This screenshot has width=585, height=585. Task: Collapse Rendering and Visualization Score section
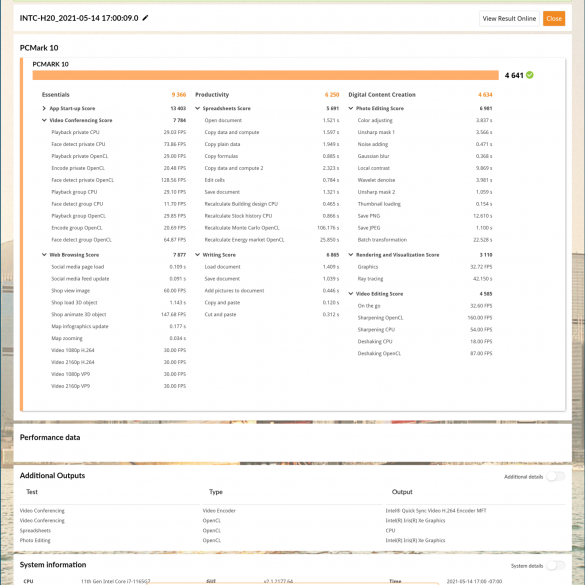pyautogui.click(x=351, y=255)
